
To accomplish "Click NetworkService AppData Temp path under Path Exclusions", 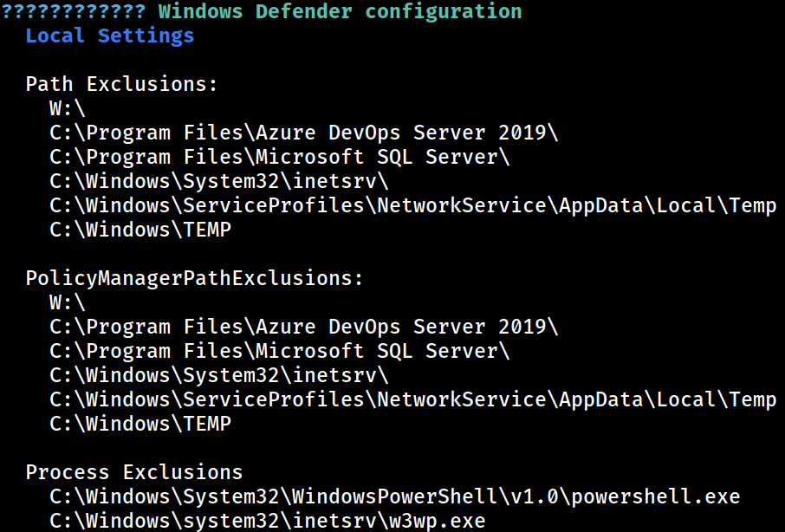I will [413, 205].
